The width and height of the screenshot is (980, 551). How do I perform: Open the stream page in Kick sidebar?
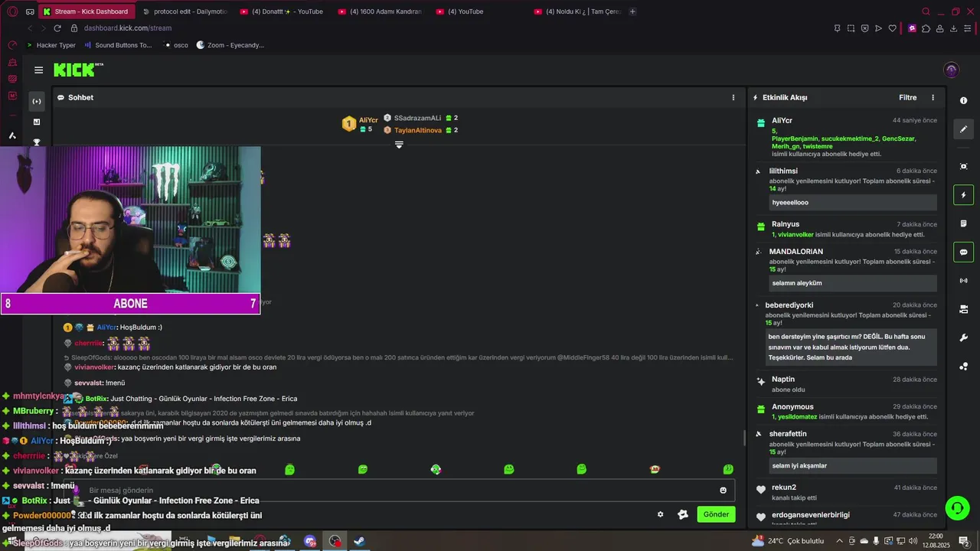[x=36, y=101]
